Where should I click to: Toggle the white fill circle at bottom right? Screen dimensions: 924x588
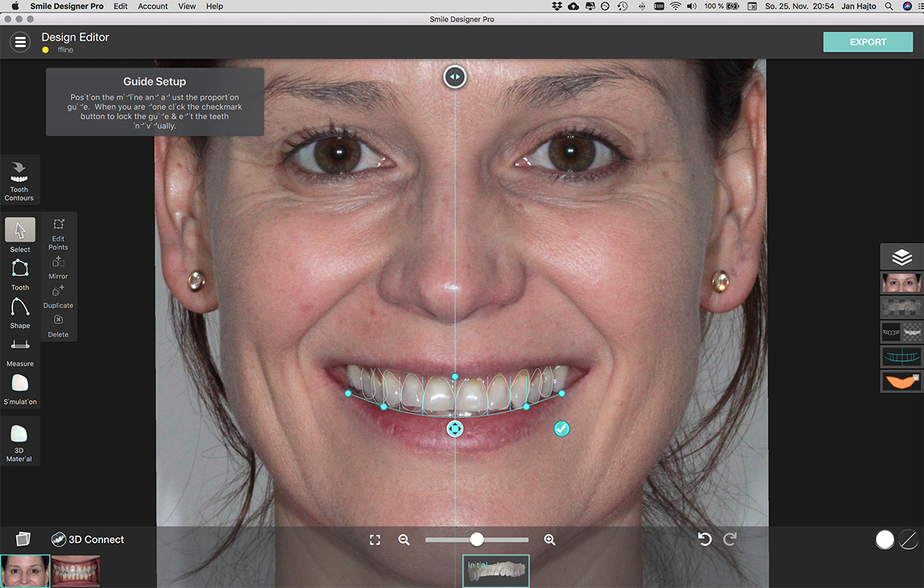[x=884, y=540]
